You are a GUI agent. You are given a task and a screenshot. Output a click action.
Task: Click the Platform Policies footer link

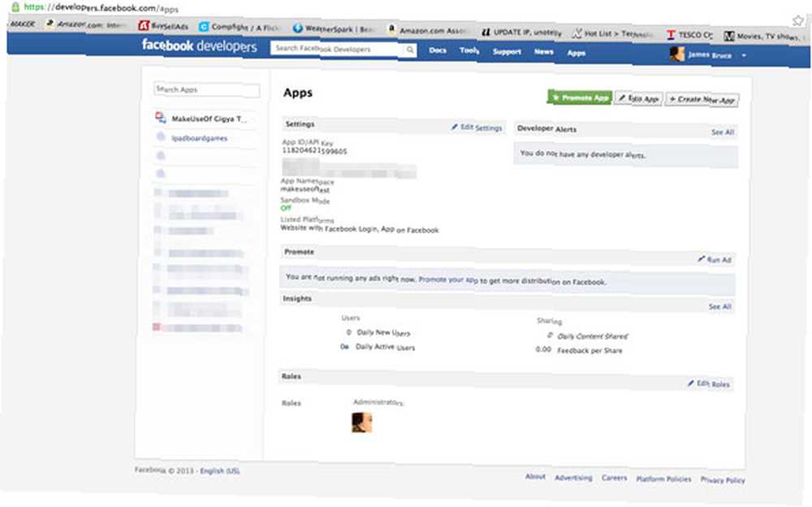663,479
